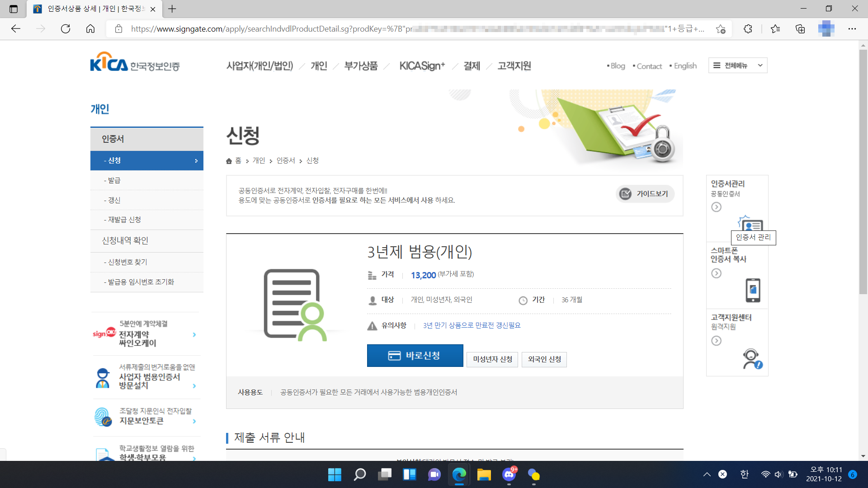
Task: Expand the 전자계약 싸인오케이 arrow
Action: (x=194, y=335)
